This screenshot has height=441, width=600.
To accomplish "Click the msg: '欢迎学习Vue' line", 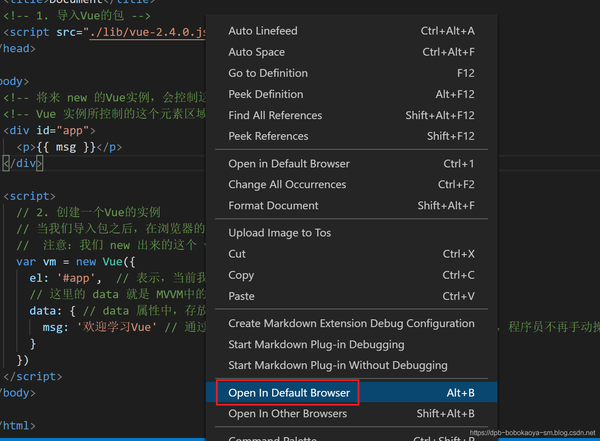I will click(x=124, y=327).
